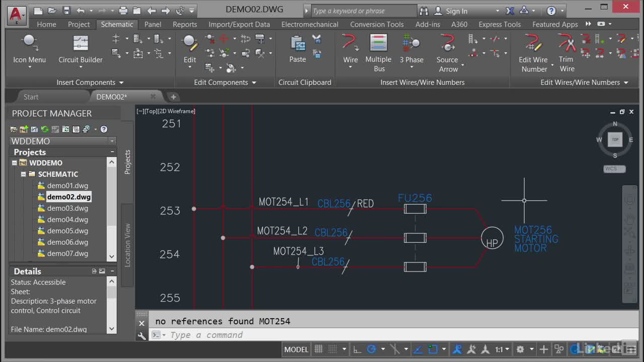This screenshot has width=644, height=362.
Task: Click the Open file icon in quick access toolbar
Action: 52,11
